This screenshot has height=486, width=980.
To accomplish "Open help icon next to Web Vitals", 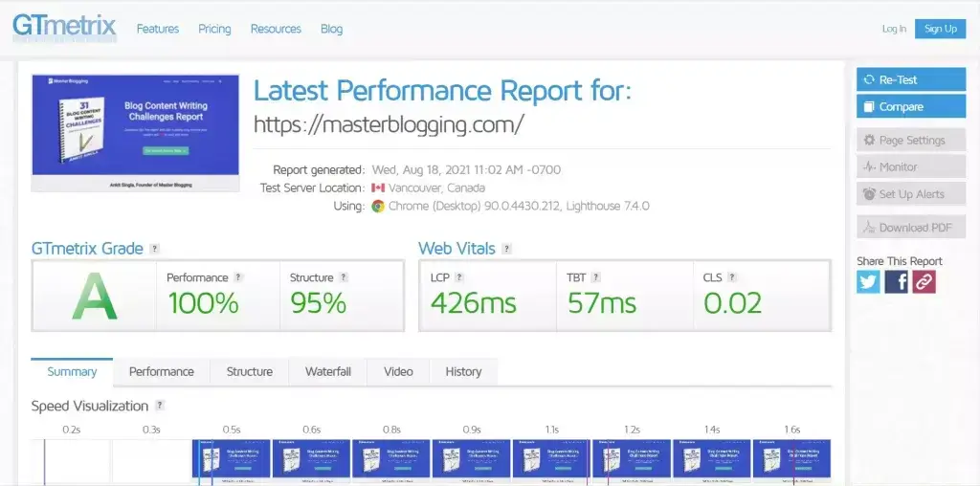I will coord(507,249).
